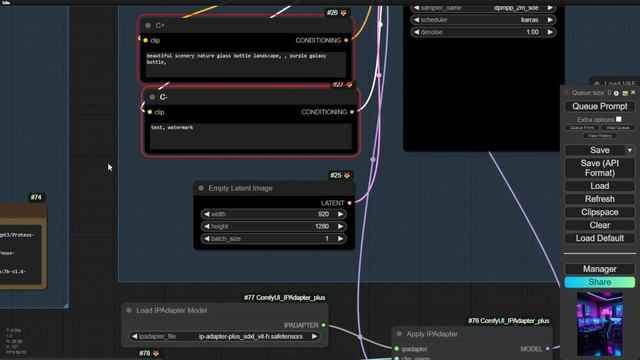The image size is (640, 360).
Task: Collapse the Load IPAdapter Model node dot
Action: (x=129, y=310)
